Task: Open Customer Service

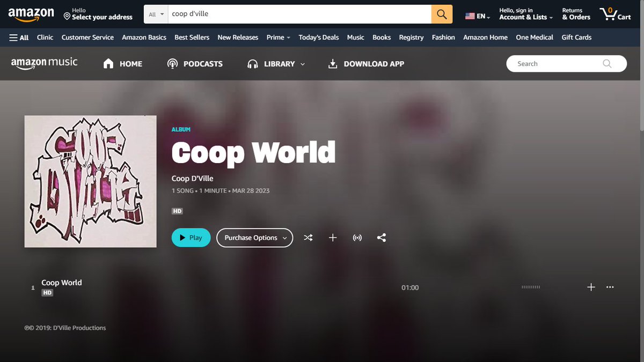Action: click(x=87, y=38)
